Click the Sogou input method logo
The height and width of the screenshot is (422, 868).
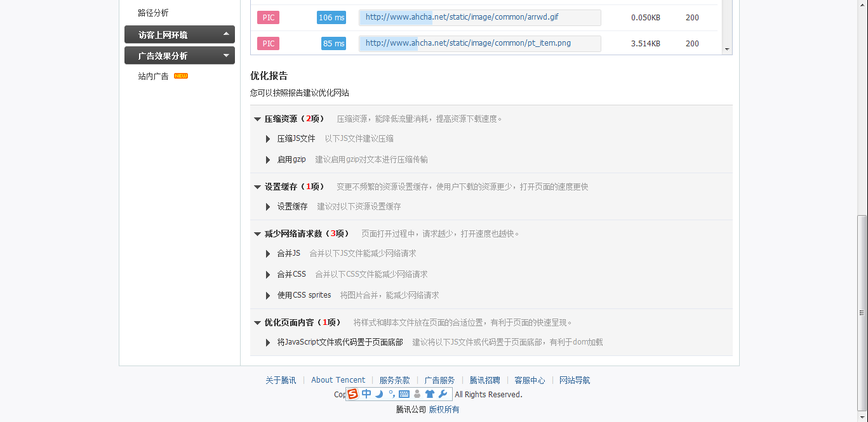(x=353, y=394)
